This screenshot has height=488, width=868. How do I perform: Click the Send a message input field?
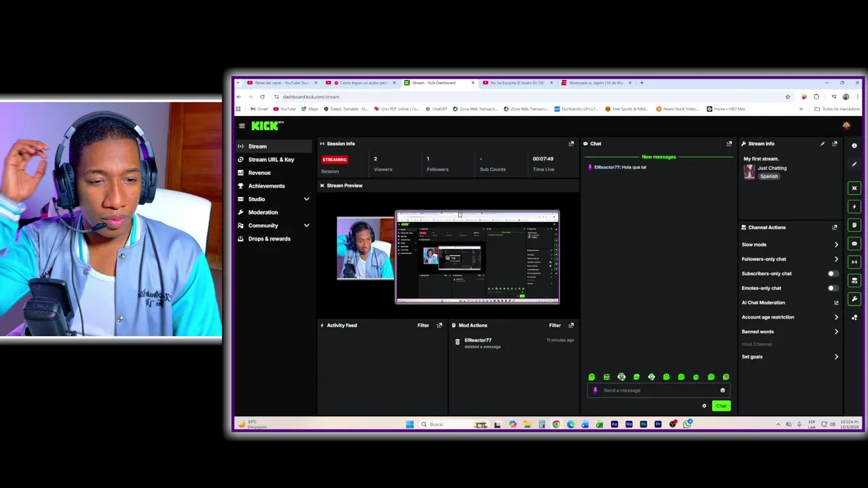tap(658, 390)
